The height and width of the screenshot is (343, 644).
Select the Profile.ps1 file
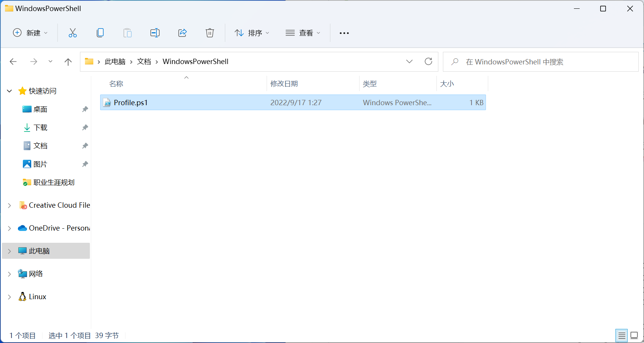(x=293, y=103)
